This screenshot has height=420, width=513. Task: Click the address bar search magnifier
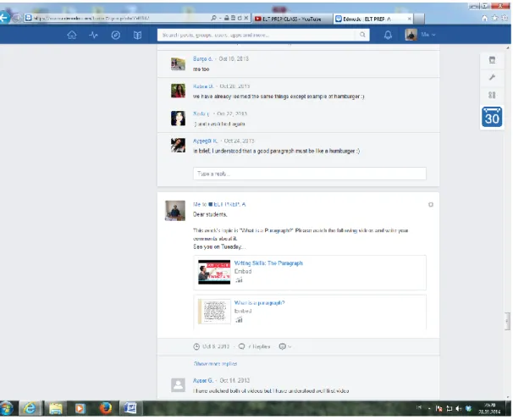[x=213, y=18]
